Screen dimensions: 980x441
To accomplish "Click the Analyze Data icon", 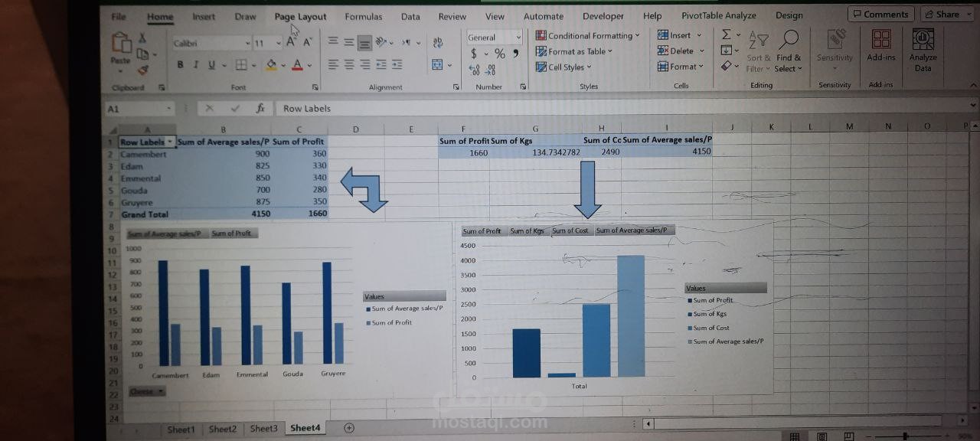I will pos(923,40).
